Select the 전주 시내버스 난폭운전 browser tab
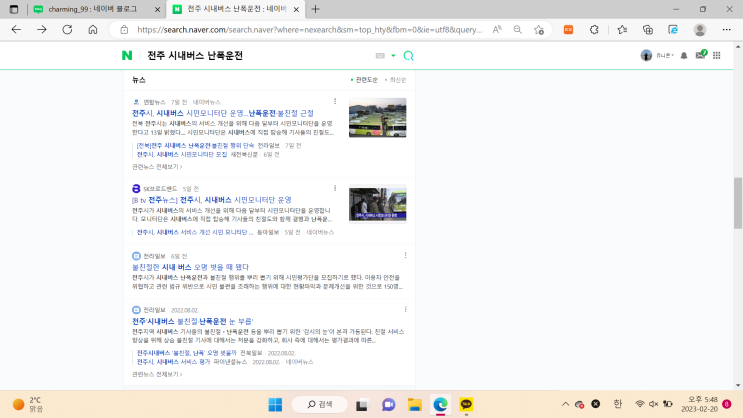 (x=236, y=9)
